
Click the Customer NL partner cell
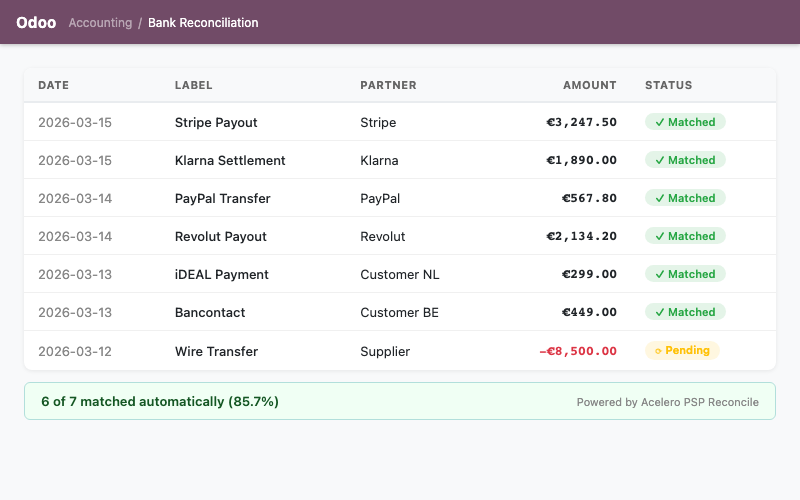[x=399, y=274]
